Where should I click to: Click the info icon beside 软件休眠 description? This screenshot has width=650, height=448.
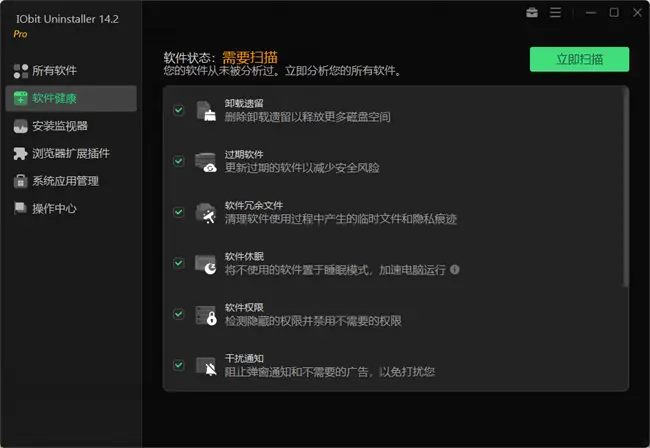pos(455,270)
